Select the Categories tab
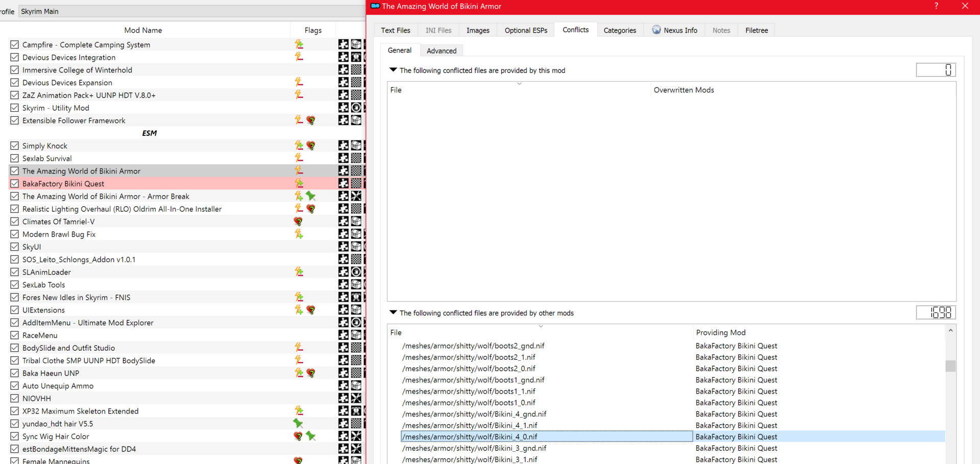Viewport: 980px width, 464px height. pos(620,30)
